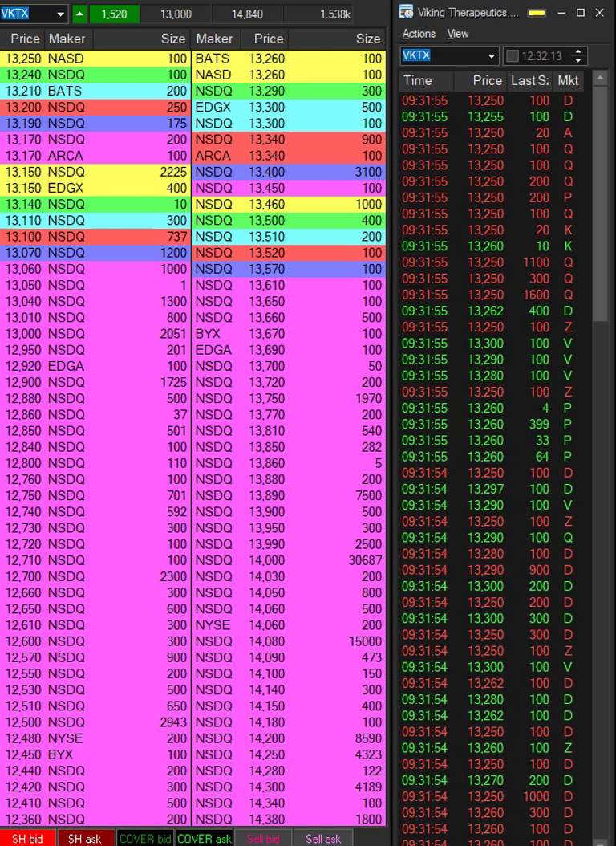
Task: Select the 13,000 NSDQ 2051 bid row
Action: click(x=95, y=333)
